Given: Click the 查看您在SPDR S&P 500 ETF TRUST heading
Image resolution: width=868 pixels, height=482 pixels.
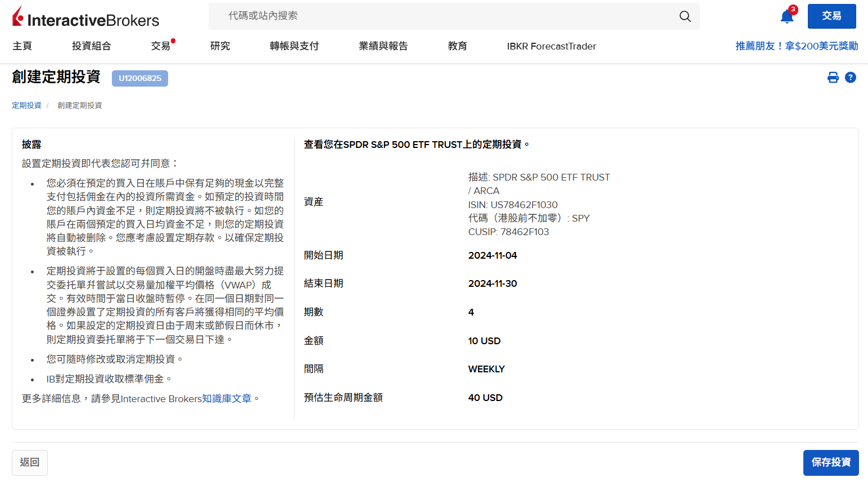Looking at the screenshot, I should 417,145.
